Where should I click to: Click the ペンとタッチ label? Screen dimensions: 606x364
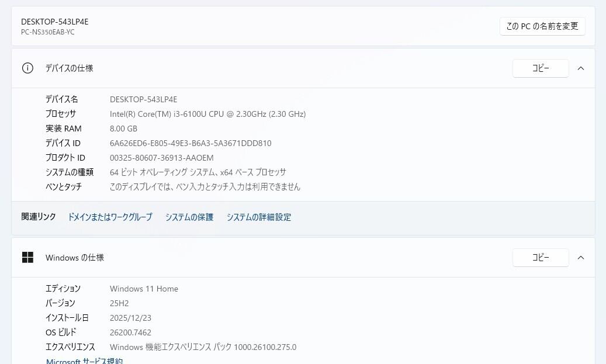(x=64, y=187)
